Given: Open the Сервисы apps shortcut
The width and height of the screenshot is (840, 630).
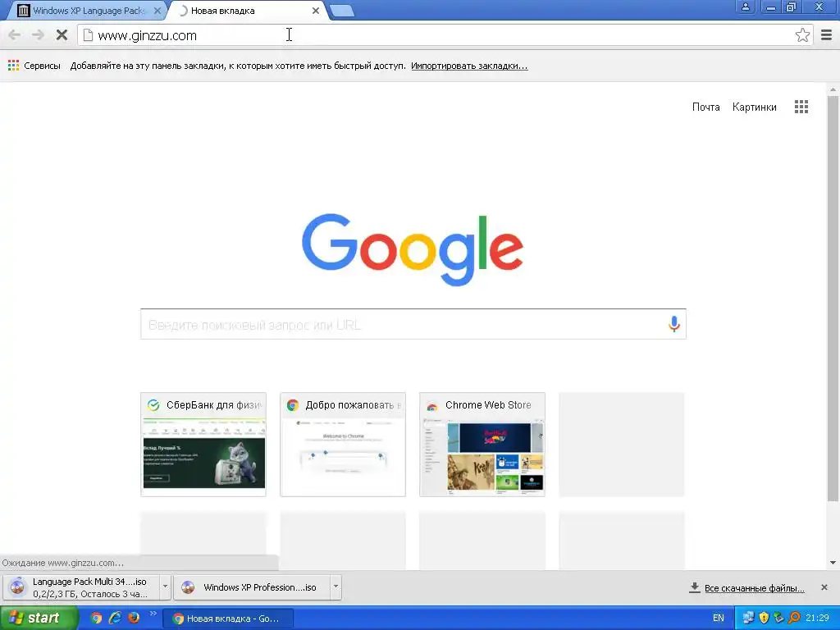Looking at the screenshot, I should click(x=34, y=66).
